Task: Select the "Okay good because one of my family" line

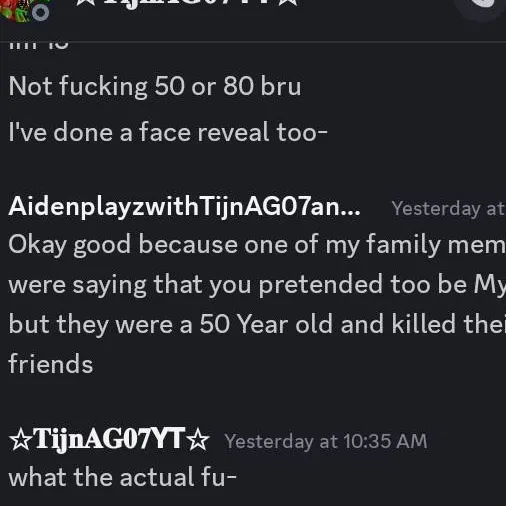Action: tap(257, 245)
